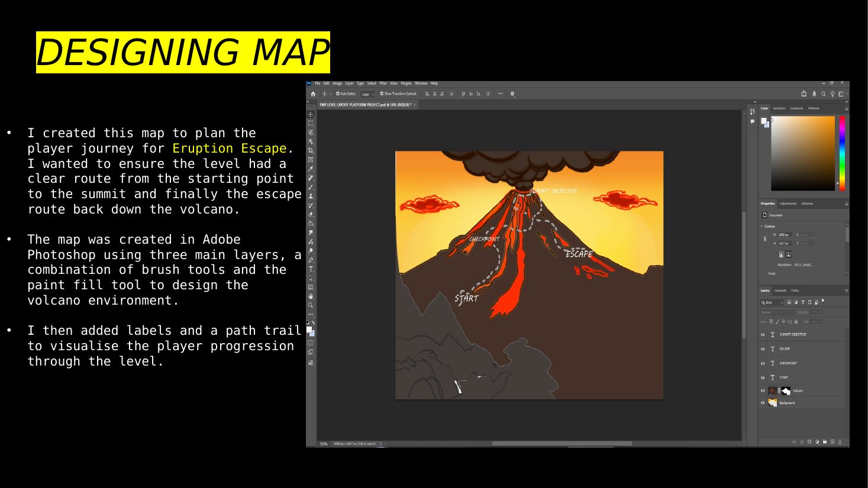Select the Volcano layer mask thumbnail

[x=786, y=390]
